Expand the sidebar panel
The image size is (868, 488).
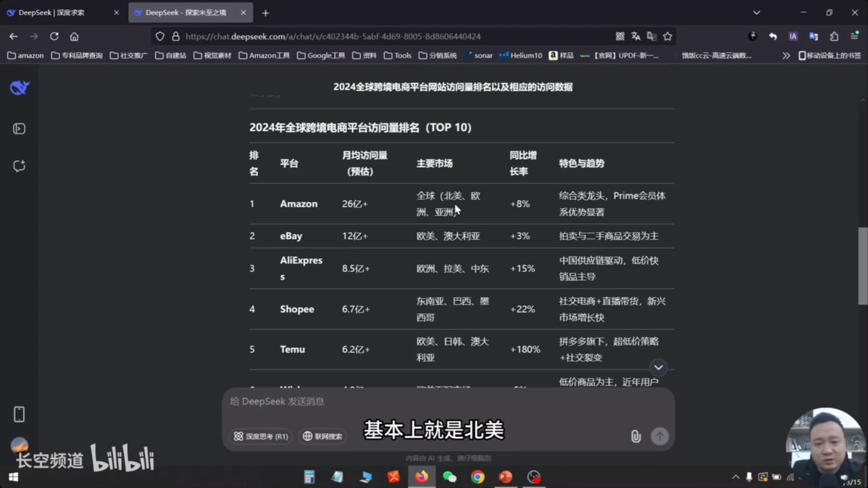[x=19, y=129]
